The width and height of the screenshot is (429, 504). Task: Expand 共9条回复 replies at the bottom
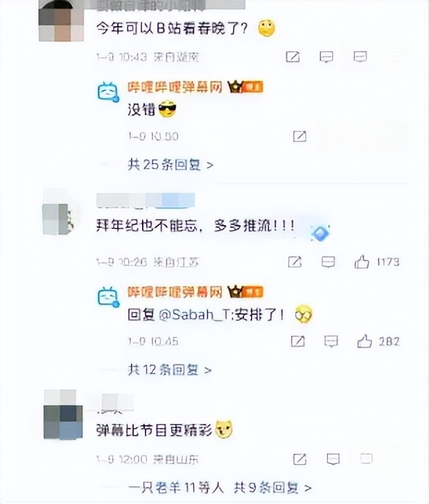click(273, 488)
